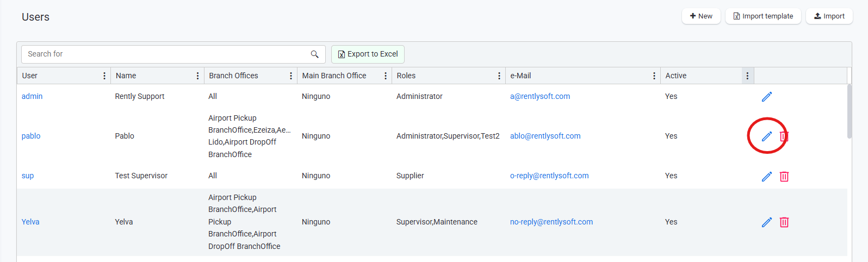
Task: Focus the Search for input field
Action: tap(163, 54)
